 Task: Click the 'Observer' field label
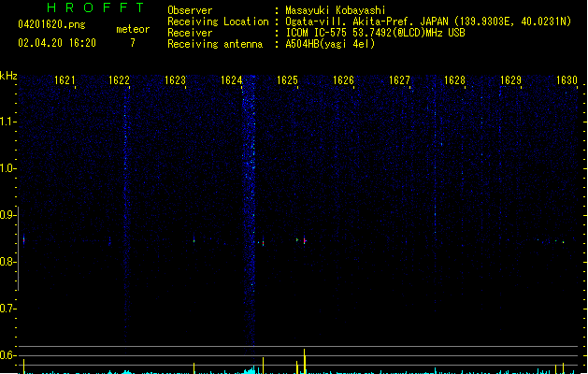[x=190, y=10]
